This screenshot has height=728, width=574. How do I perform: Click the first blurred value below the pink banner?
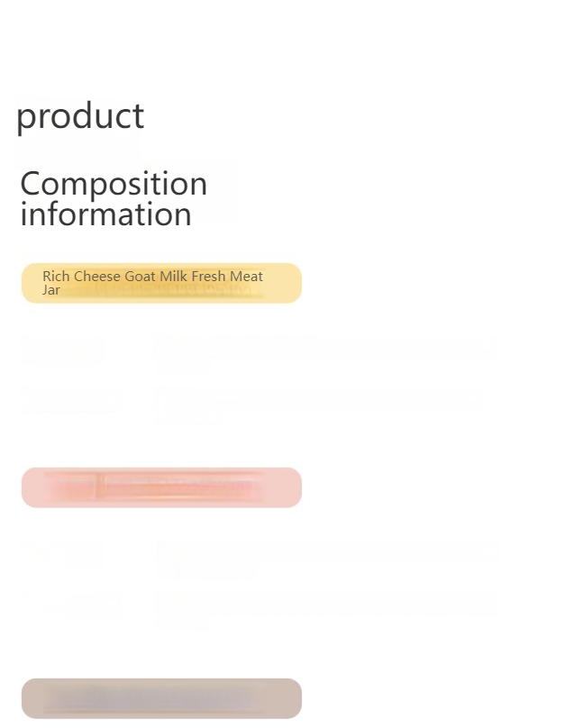coord(326,557)
